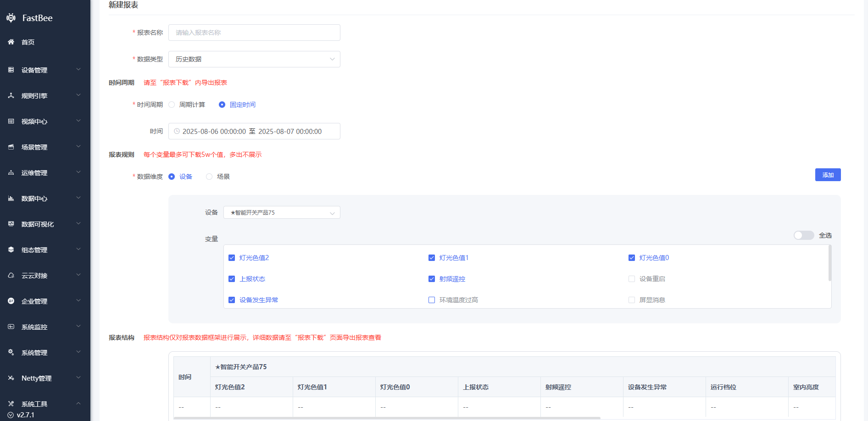Click the home icon beside 首页
Image resolution: width=868 pixels, height=421 pixels.
(11, 42)
